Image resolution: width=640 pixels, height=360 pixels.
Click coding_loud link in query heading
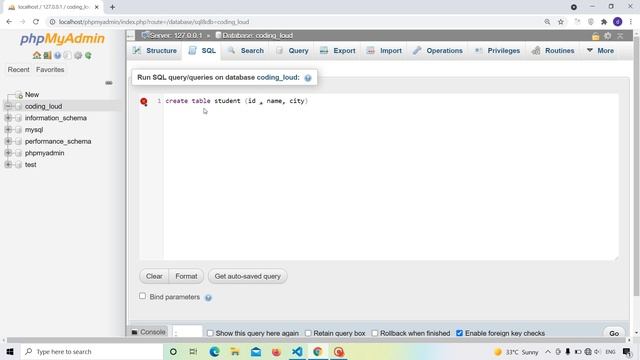point(278,78)
